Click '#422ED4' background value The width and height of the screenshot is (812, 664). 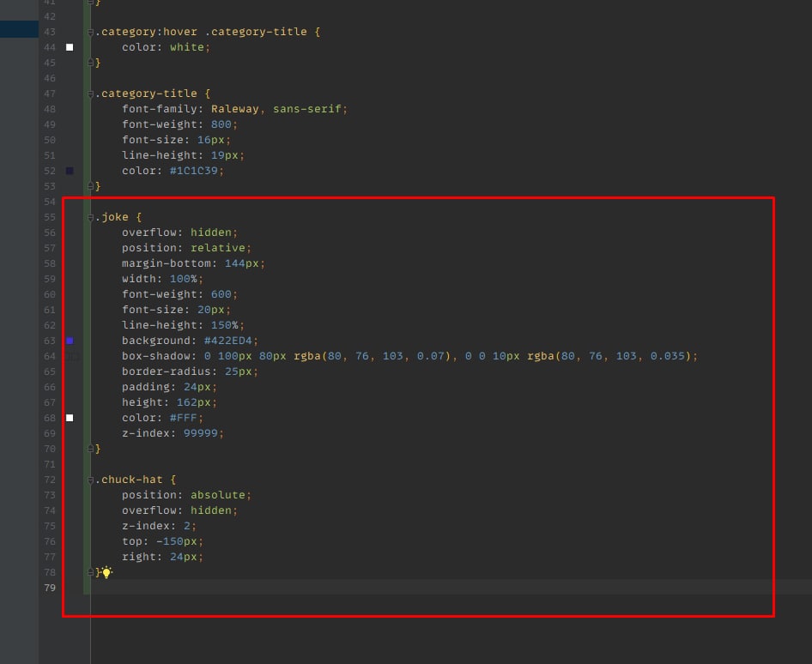227,341
